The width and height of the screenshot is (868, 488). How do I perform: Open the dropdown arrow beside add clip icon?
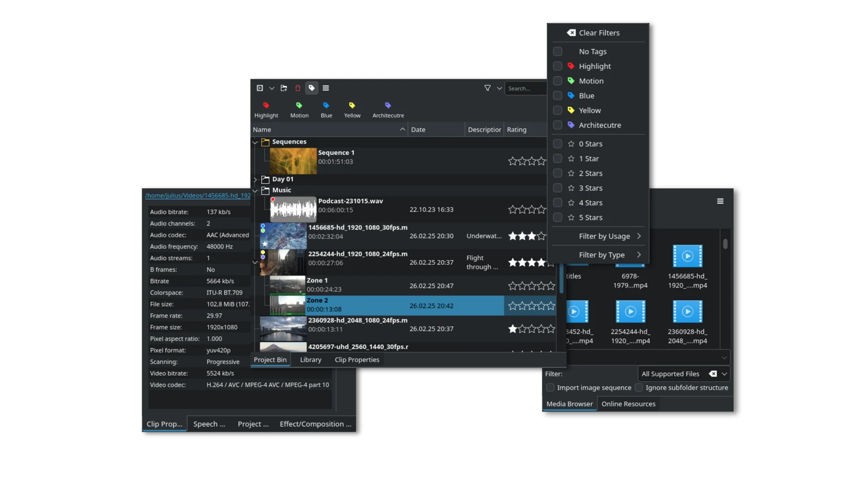coord(272,88)
